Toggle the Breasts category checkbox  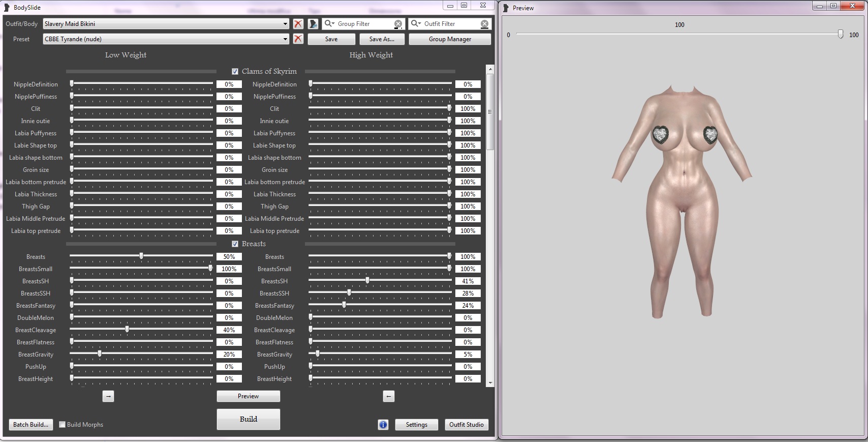(x=235, y=244)
